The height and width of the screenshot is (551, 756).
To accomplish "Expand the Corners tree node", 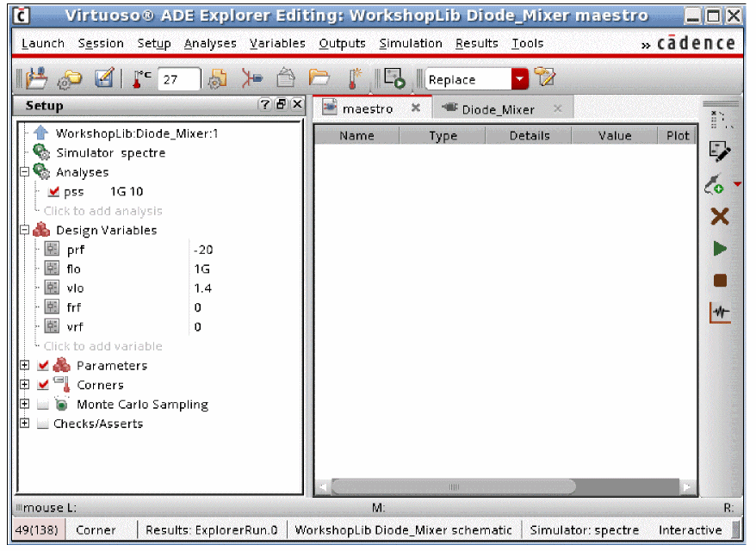I will point(25,385).
